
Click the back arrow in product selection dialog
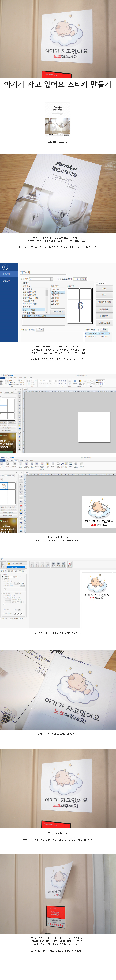coord(5,267)
